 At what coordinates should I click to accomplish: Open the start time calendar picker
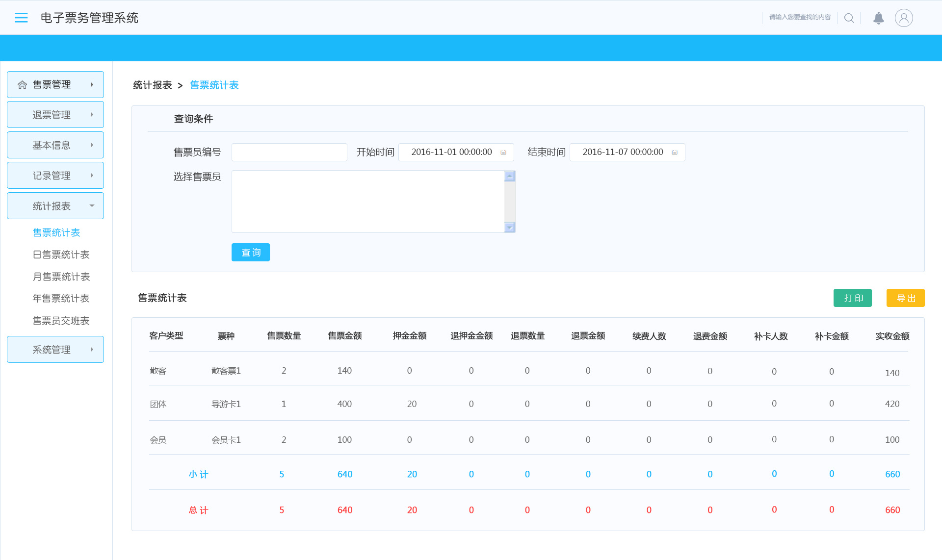(x=504, y=152)
